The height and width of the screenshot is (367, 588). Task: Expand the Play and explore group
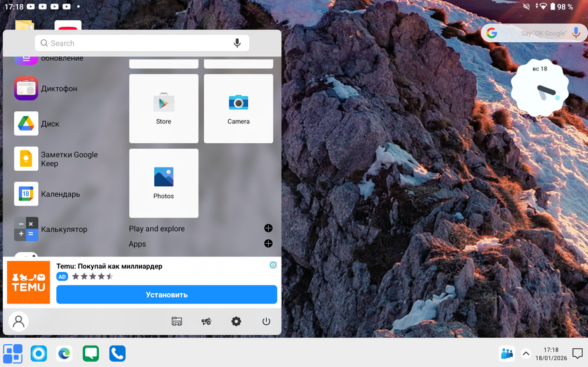268,228
